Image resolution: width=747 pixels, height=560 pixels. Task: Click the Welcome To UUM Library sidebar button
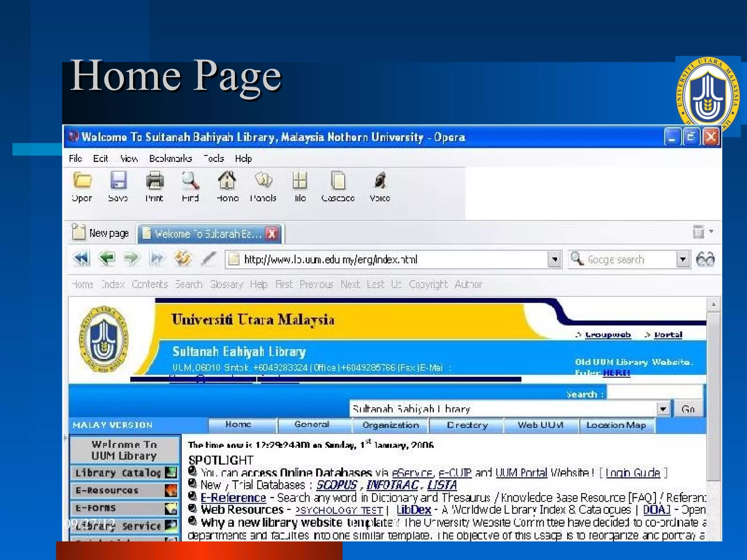124,450
